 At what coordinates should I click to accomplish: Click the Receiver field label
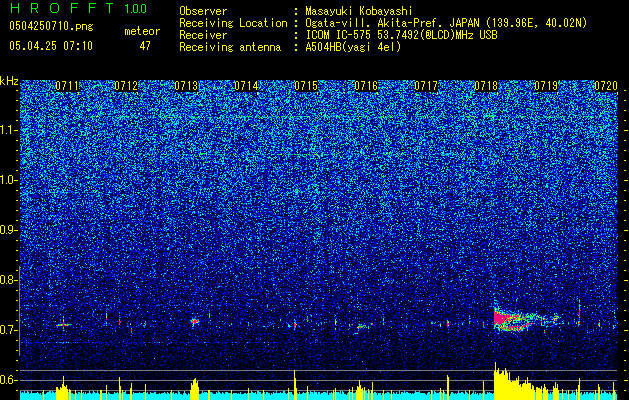[203, 35]
